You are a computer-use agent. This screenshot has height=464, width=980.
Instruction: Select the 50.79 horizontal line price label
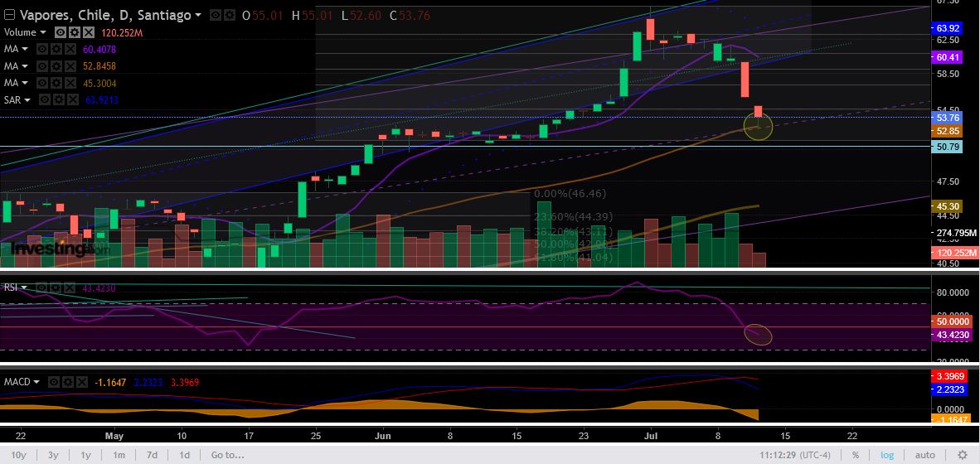[948, 147]
